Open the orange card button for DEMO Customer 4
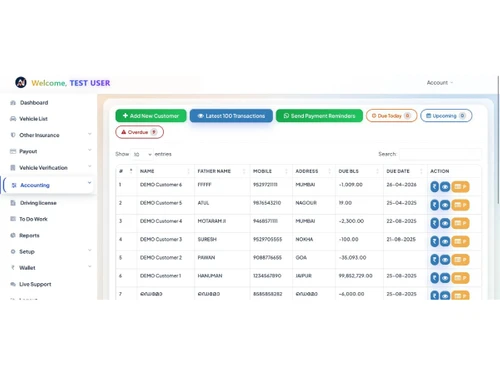 (460, 223)
